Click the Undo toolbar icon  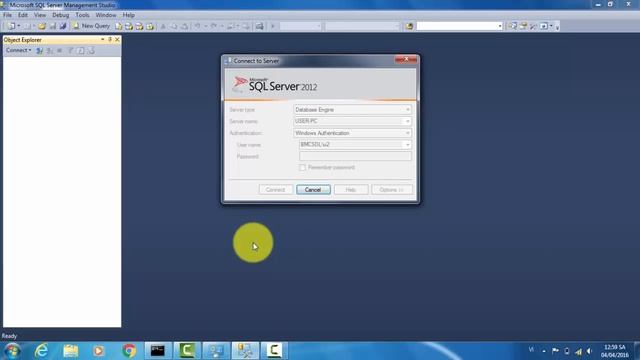(198, 26)
